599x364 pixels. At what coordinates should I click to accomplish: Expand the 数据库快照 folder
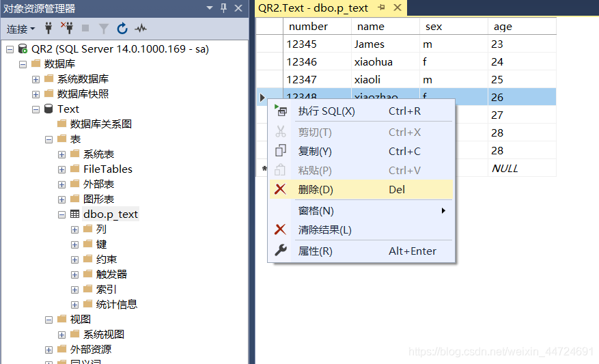[36, 94]
